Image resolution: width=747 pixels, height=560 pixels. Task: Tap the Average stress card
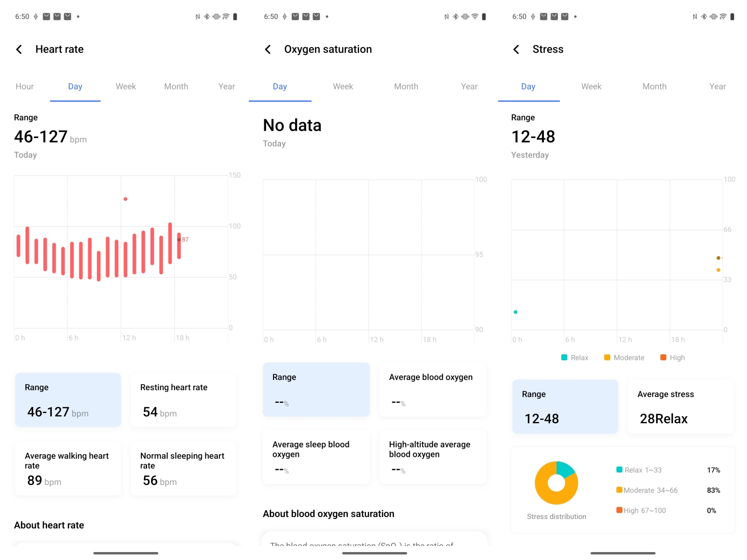(x=681, y=406)
